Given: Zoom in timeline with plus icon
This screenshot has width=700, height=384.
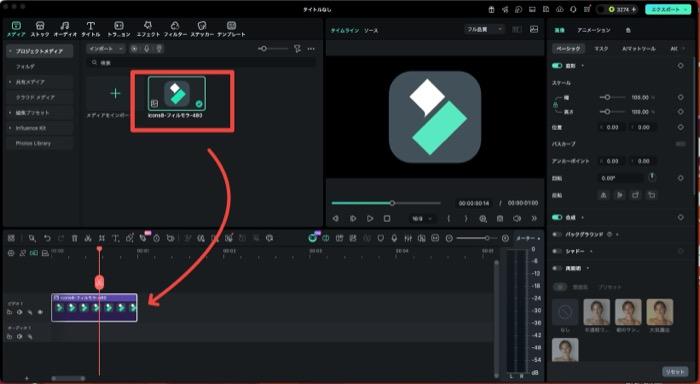Looking at the screenshot, I should (x=505, y=238).
